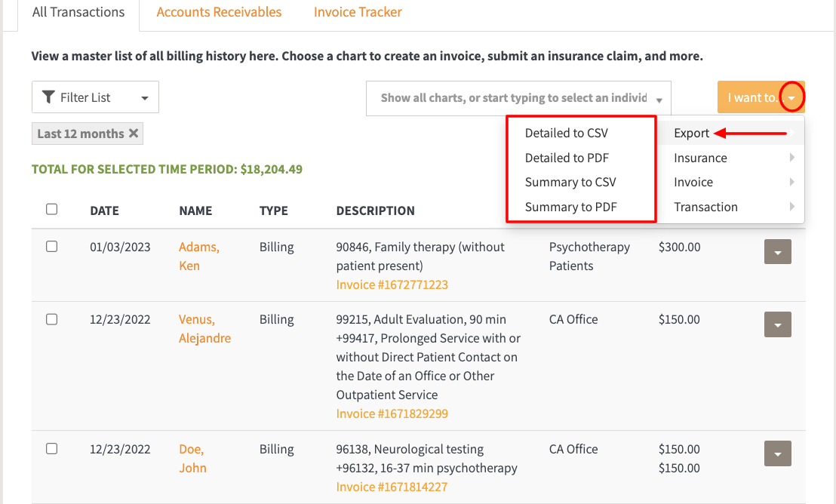
Task: Open patient Adams, Ken chart link
Action: pos(198,256)
